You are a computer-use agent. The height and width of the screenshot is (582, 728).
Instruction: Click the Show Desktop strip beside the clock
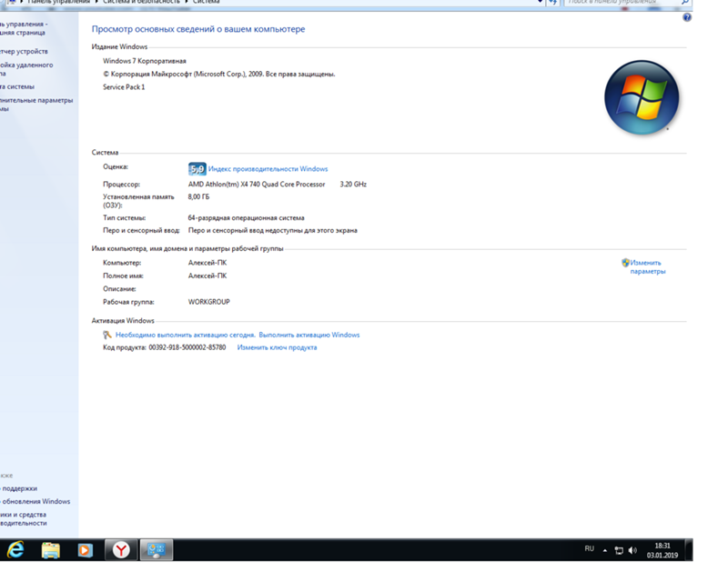tap(690, 550)
